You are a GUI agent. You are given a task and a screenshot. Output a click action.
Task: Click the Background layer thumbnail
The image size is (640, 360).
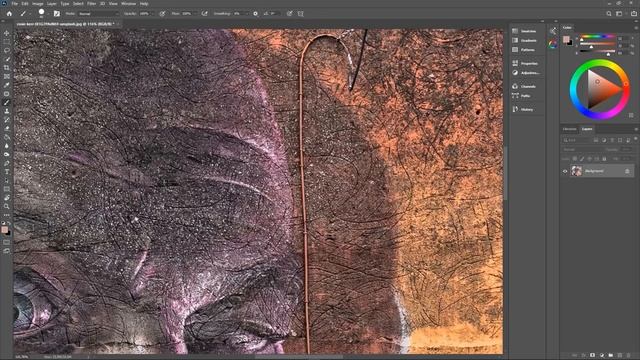(576, 171)
